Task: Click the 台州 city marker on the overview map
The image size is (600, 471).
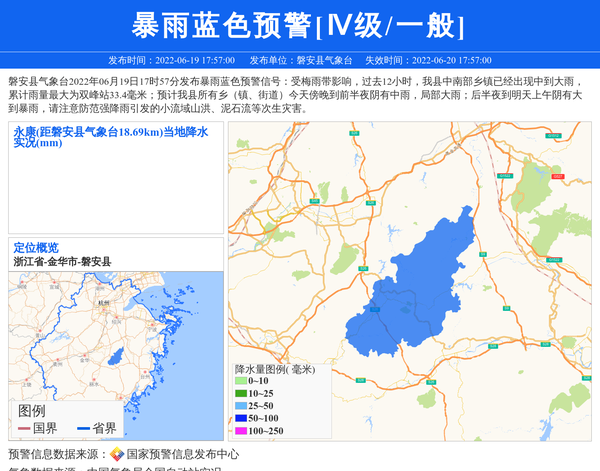Action: click(x=145, y=375)
